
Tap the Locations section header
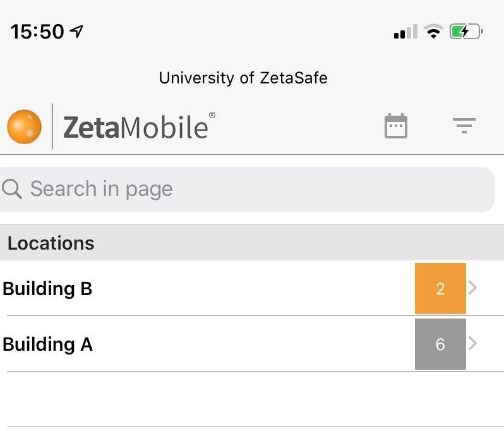(252, 243)
